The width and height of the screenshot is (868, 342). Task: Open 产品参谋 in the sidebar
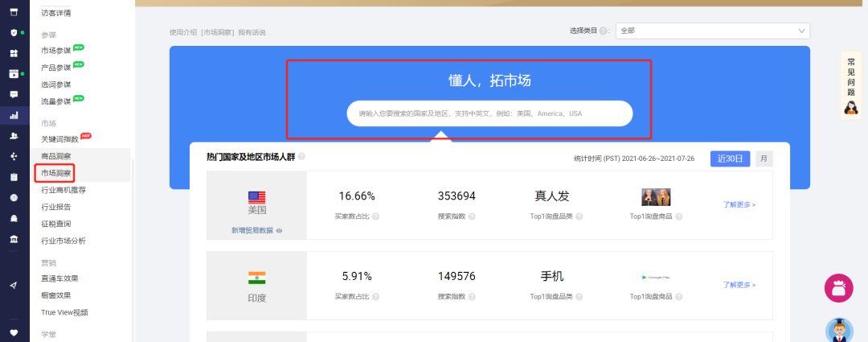point(56,68)
